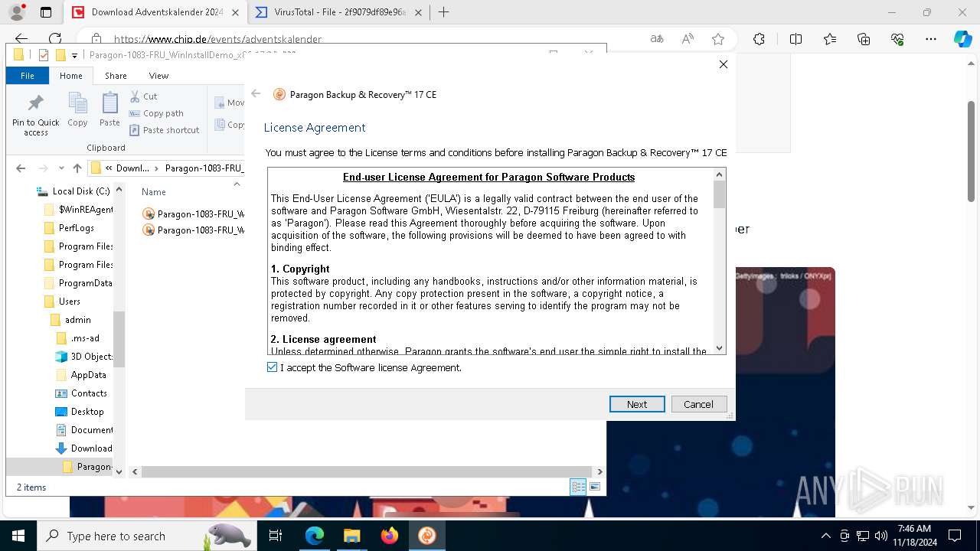980x551 pixels.
Task: Select admin folder in tree
Action: 70,320
